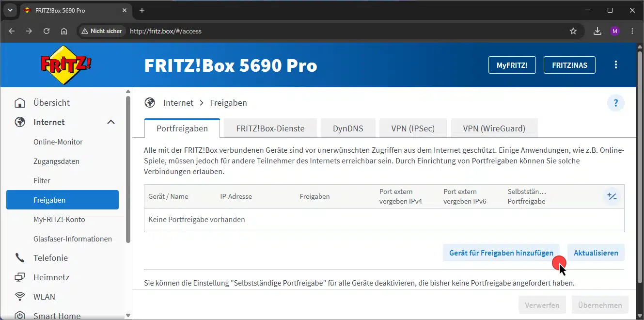This screenshot has height=320, width=644.
Task: Click Gerät für Freigaben hinzufügen
Action: click(501, 253)
